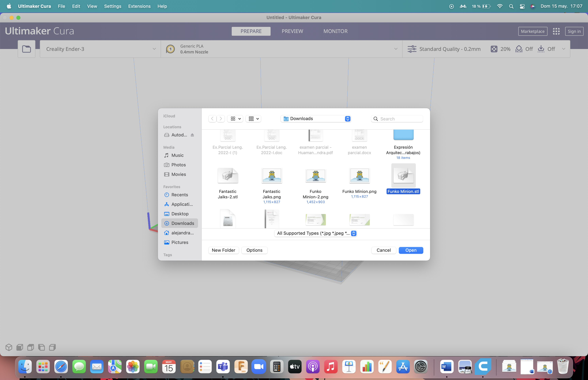Open the Expresión Arquitec...rabajos) folder
The image size is (588, 380).
pyautogui.click(x=403, y=145)
